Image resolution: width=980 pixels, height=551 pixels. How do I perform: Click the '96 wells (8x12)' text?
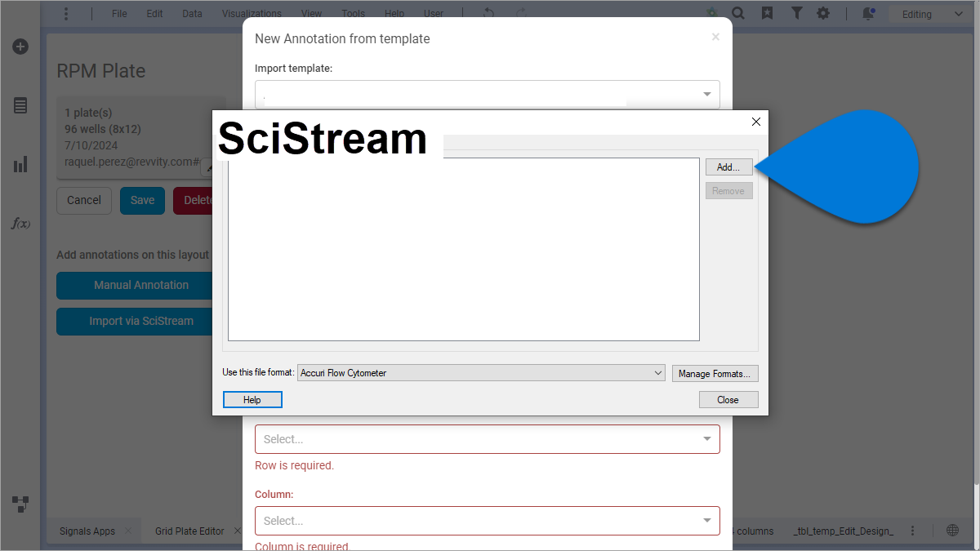(103, 129)
